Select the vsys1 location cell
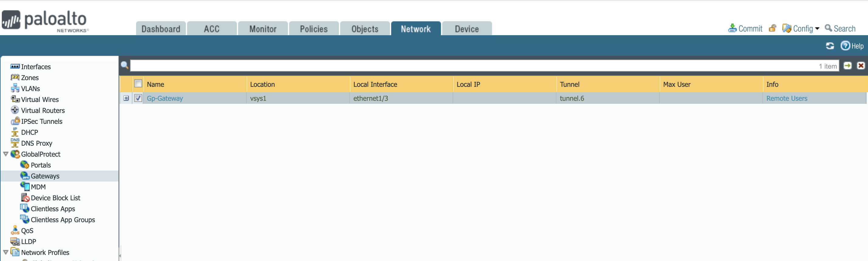Screen dimensions: 868x261 pos(298,98)
